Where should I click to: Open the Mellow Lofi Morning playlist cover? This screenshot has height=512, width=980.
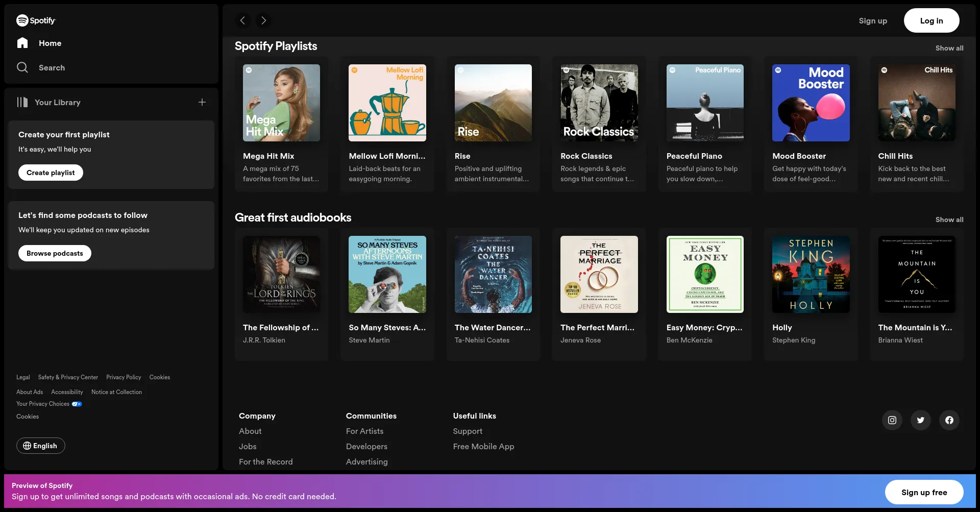click(387, 103)
